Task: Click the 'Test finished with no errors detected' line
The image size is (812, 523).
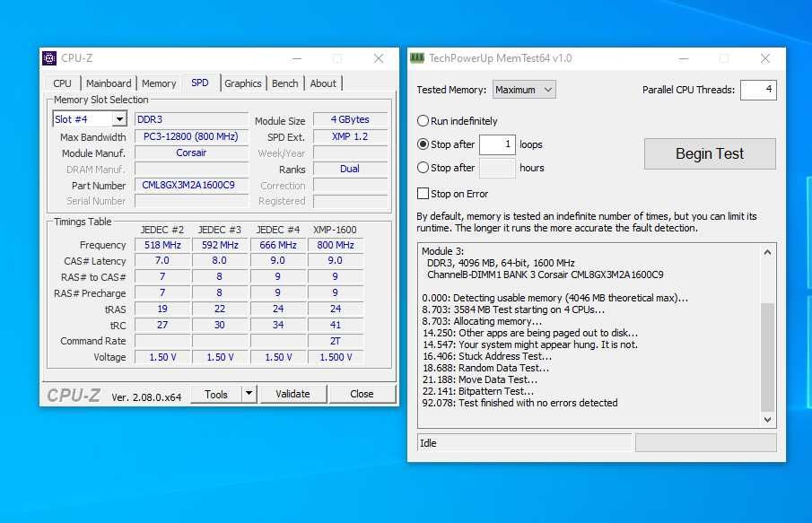Action: tap(520, 403)
